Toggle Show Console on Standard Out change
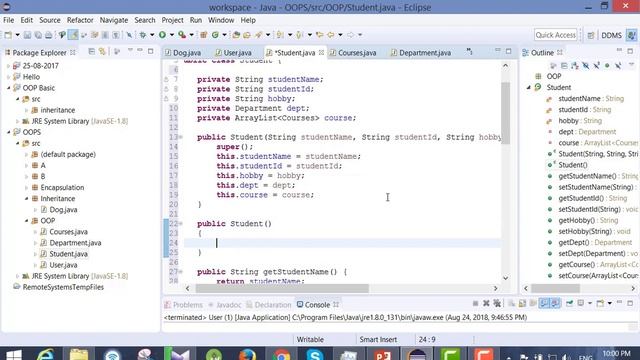 (544, 303)
